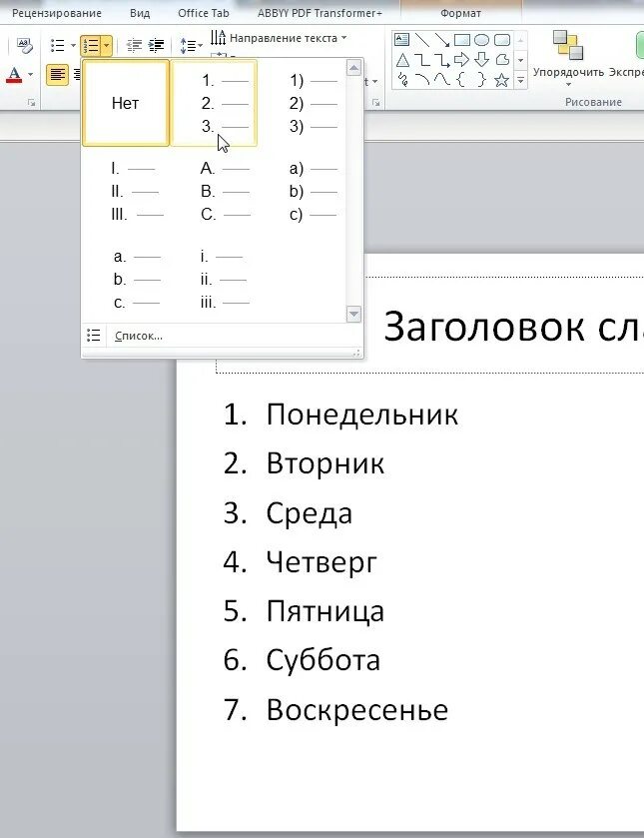Click numbering gallery scroll up arrow
Viewport: 644px width, 838px height.
pos(353,68)
